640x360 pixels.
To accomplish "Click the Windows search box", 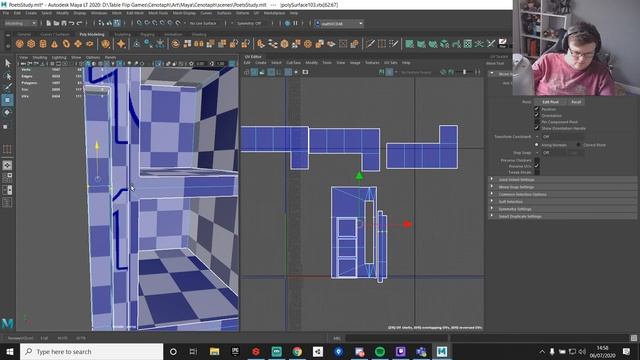I will (91, 351).
